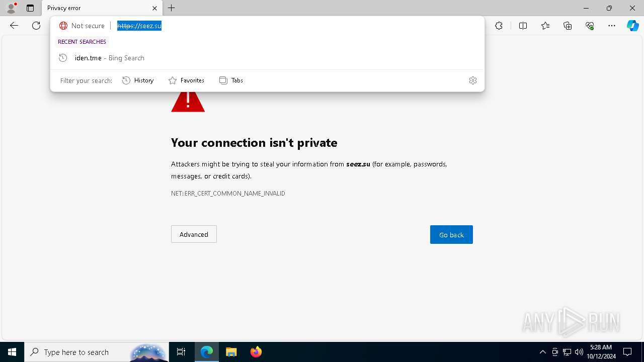Open the Extensions puzzle icon
This screenshot has width=644, height=362.
499,26
